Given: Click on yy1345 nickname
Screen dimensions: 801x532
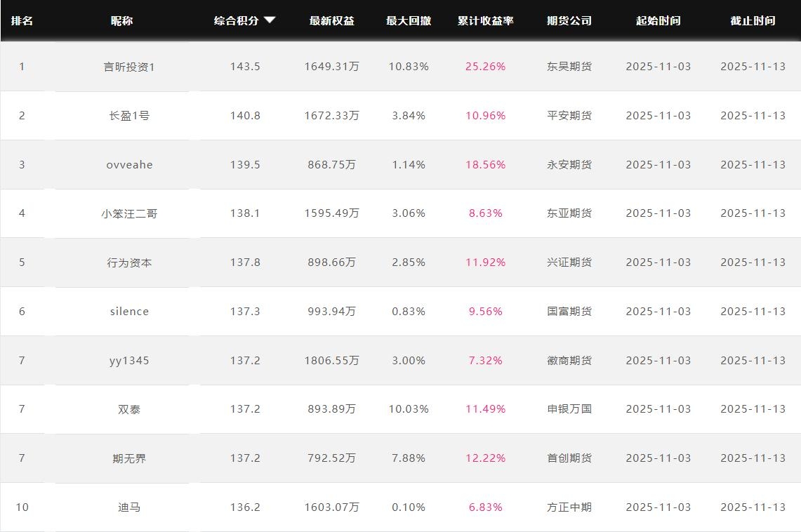Looking at the screenshot, I should tap(129, 361).
